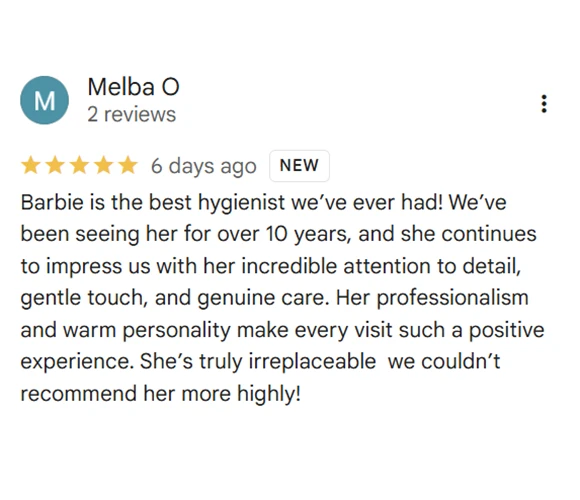The width and height of the screenshot is (580, 500).
Task: Click the first yellow rating star
Action: pyautogui.click(x=30, y=165)
